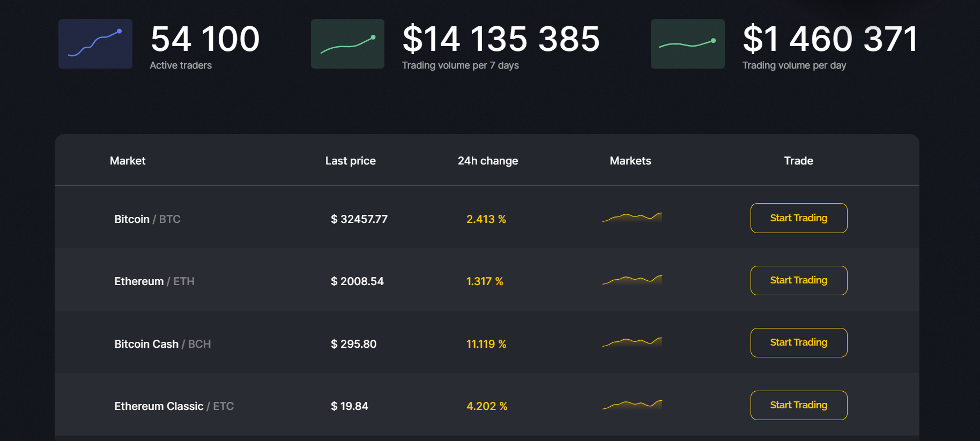Click the $ 295.80 price
The width and height of the screenshot is (980, 441).
pyautogui.click(x=354, y=344)
